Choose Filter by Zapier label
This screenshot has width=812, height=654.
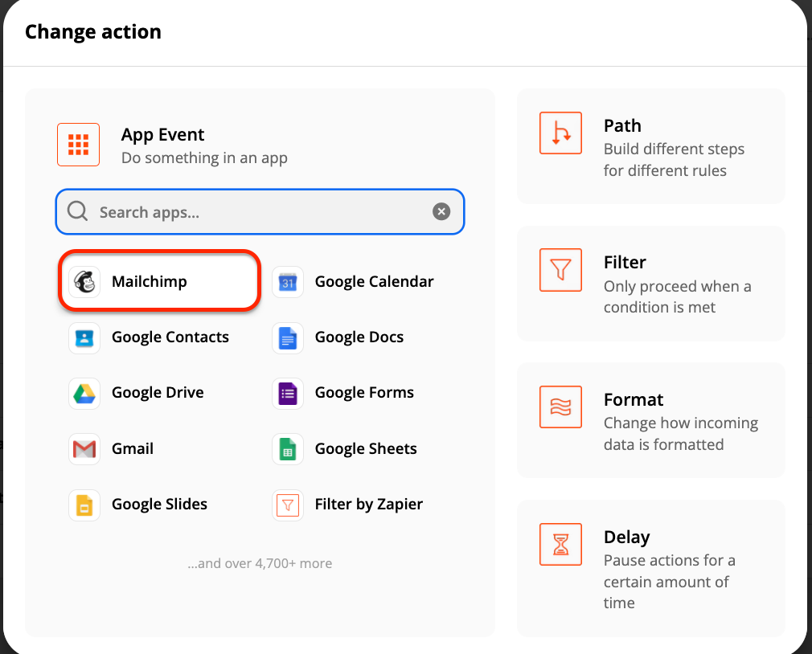[x=369, y=504]
